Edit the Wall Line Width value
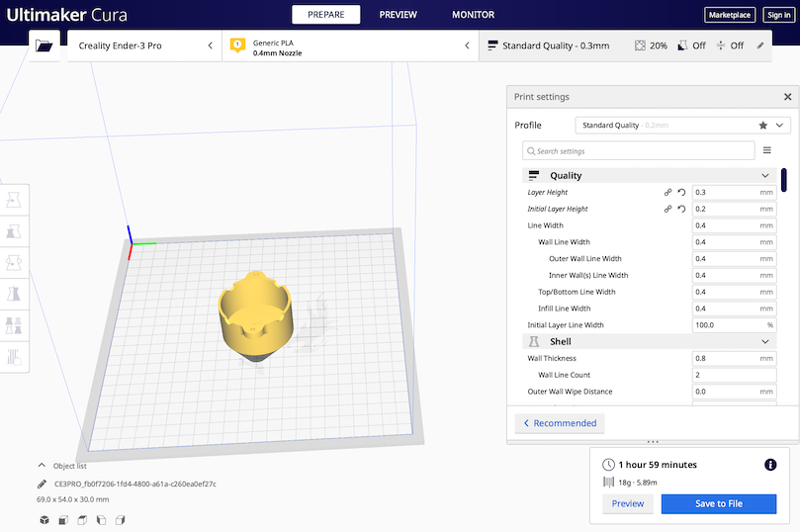 (734, 241)
